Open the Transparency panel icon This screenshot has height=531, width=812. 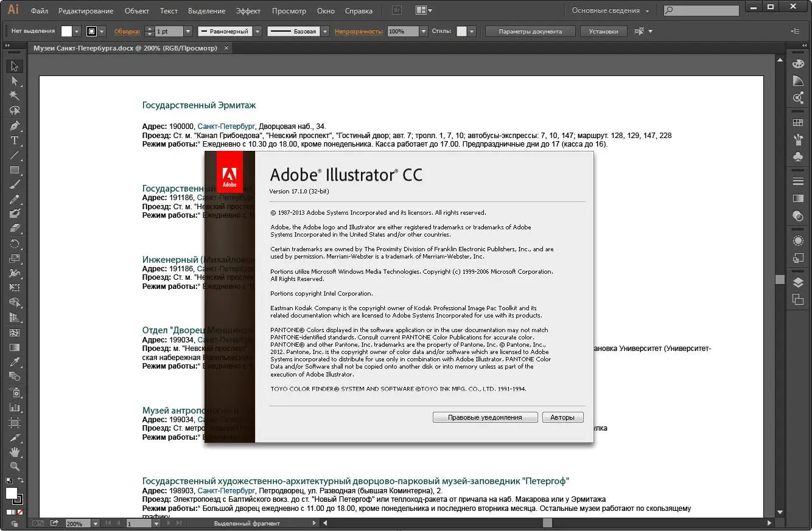798,215
